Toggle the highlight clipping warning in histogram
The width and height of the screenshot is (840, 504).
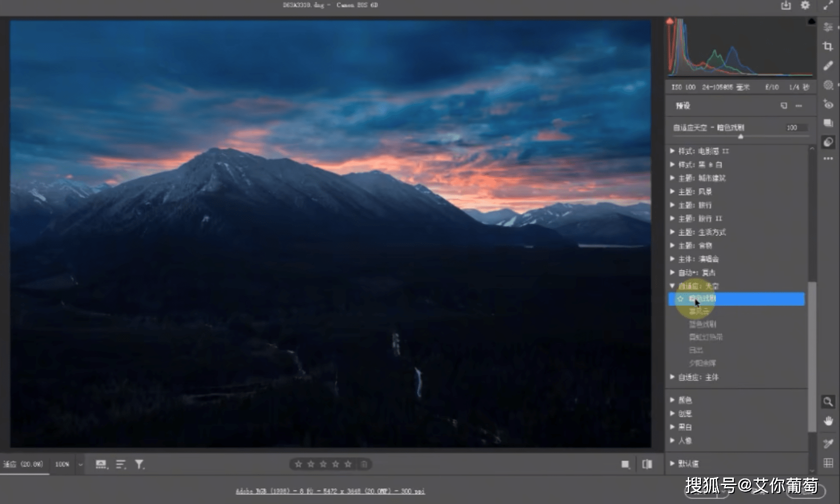[x=812, y=21]
